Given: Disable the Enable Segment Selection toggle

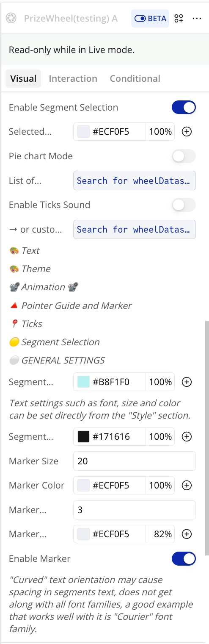Looking at the screenshot, I should 184,108.
